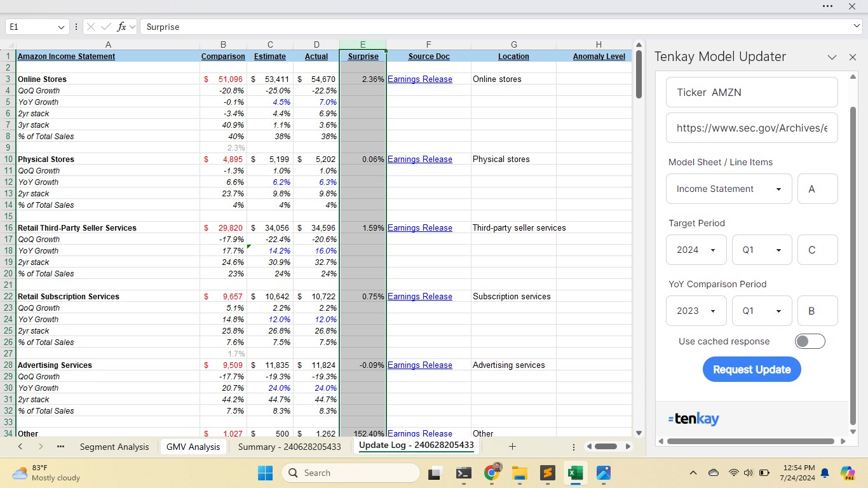Click the worksheet horizontal scrollbar thumb
Screen dimensions: 868x488
coord(606,447)
